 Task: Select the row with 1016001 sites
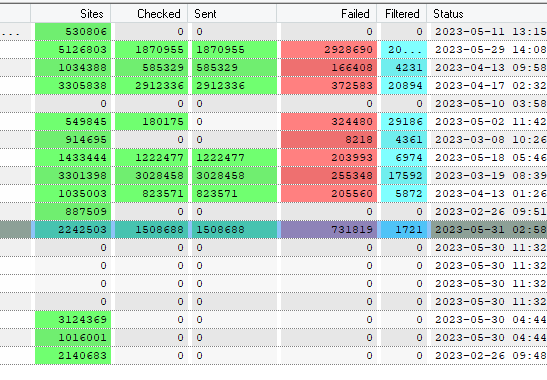274,338
